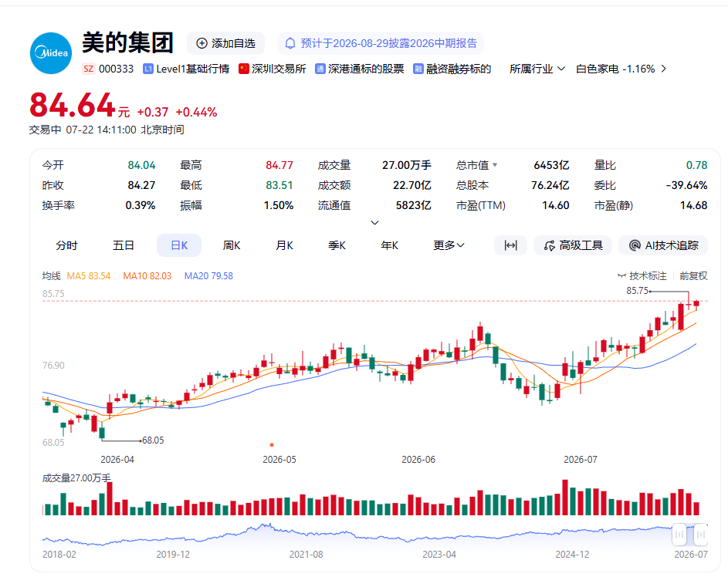
Task: Click the 总股本 value 76.24亿
Action: pyautogui.click(x=550, y=185)
